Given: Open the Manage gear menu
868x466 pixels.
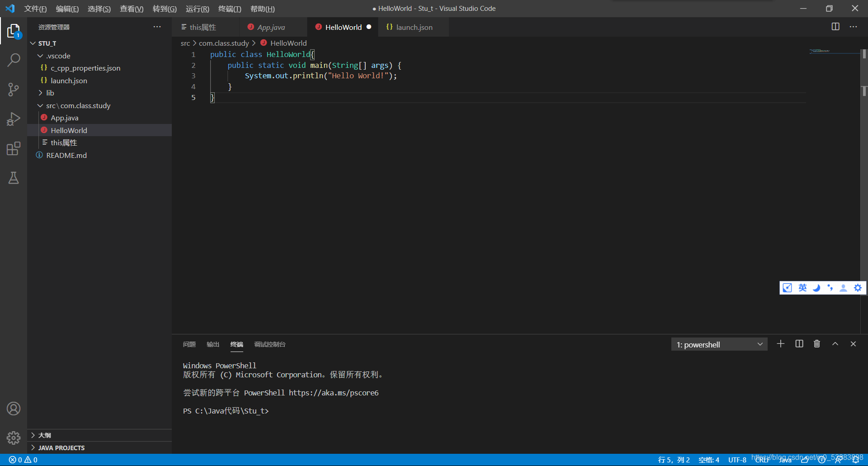Looking at the screenshot, I should pos(14,437).
